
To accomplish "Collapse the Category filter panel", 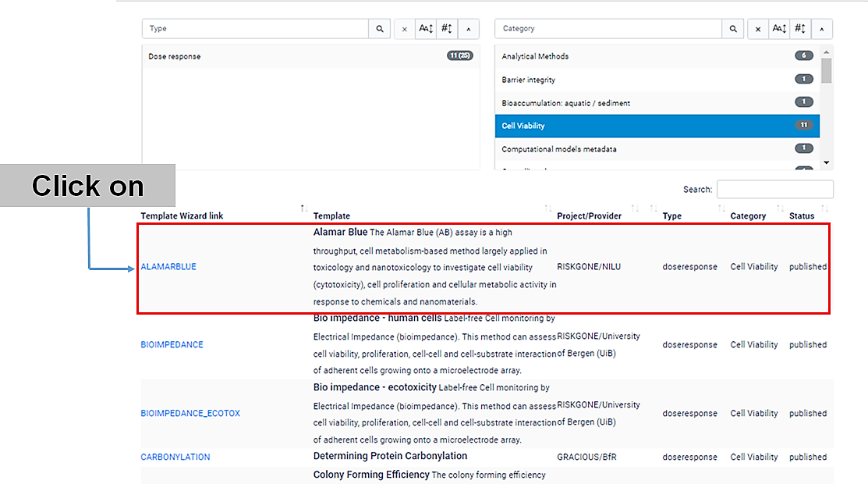I will coord(822,29).
